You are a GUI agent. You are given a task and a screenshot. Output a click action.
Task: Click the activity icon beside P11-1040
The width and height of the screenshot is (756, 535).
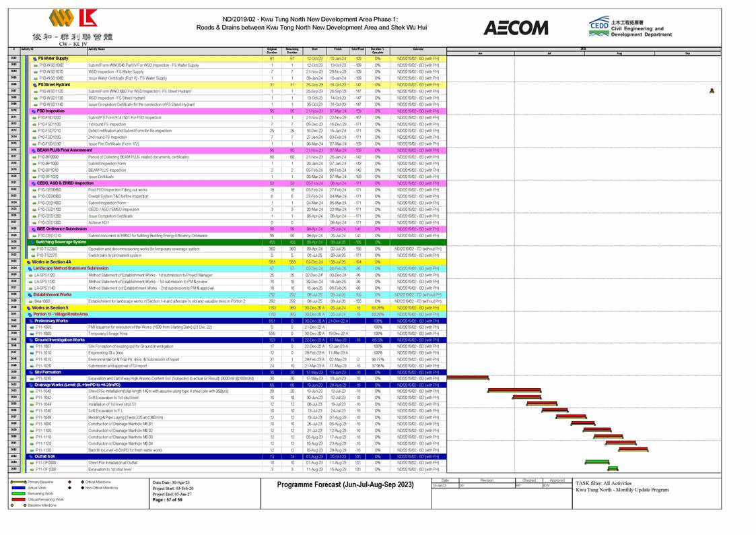[32, 391]
